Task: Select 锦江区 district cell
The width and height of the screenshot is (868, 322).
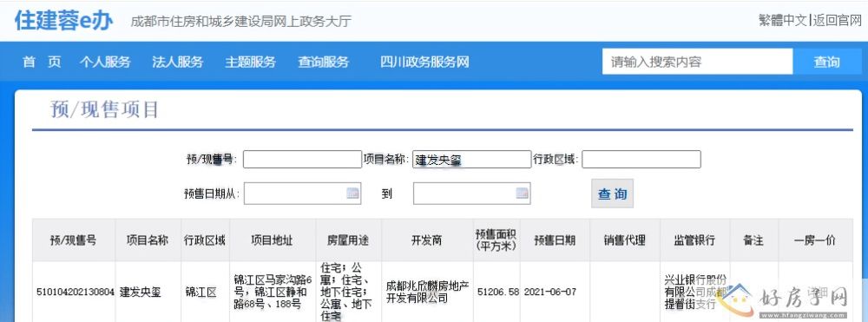Action: (x=205, y=292)
